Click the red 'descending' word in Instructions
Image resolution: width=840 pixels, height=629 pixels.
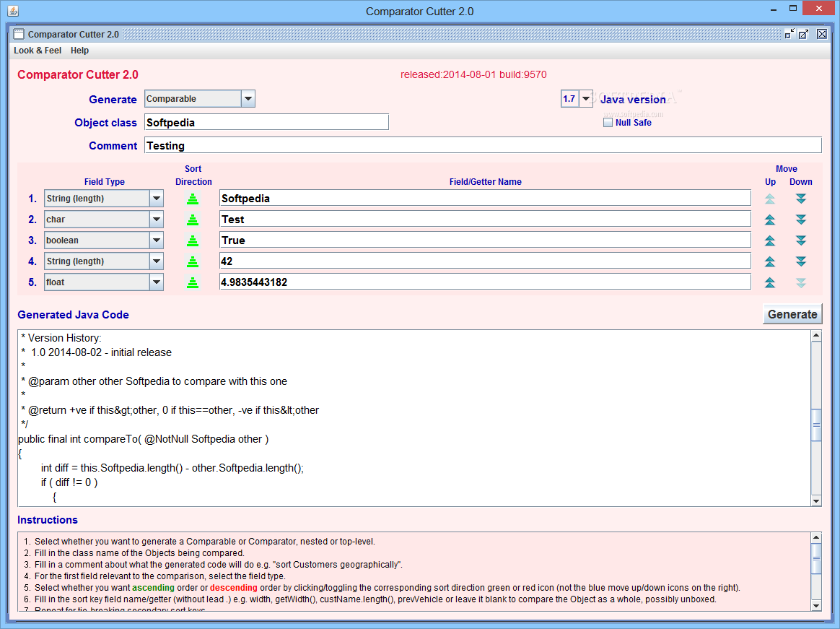click(x=234, y=588)
